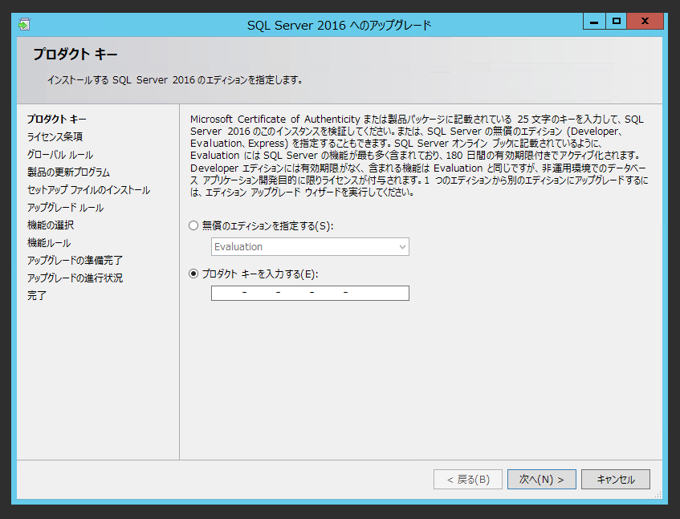Image resolution: width=680 pixels, height=519 pixels.
Task: Select セットアップ ファイルのインストール step
Action: [x=88, y=190]
